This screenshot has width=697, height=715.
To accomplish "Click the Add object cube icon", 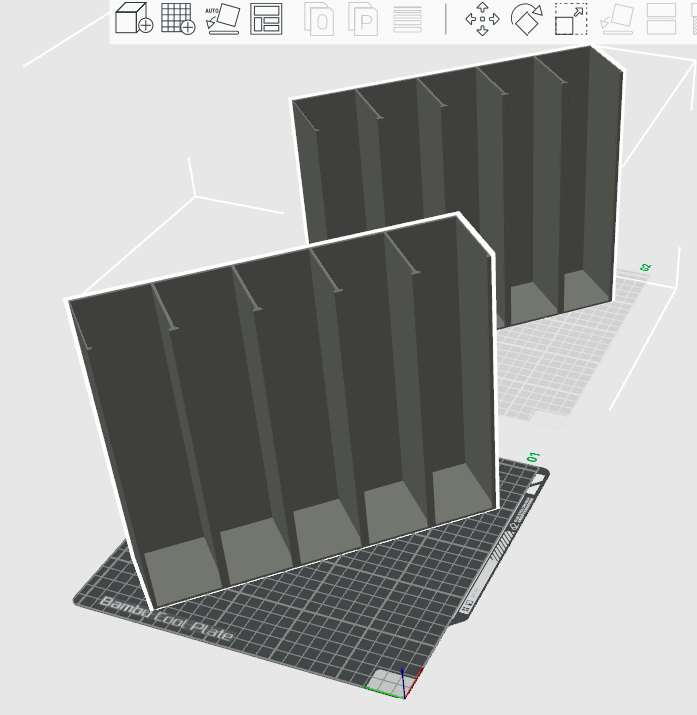I will click(x=134, y=18).
